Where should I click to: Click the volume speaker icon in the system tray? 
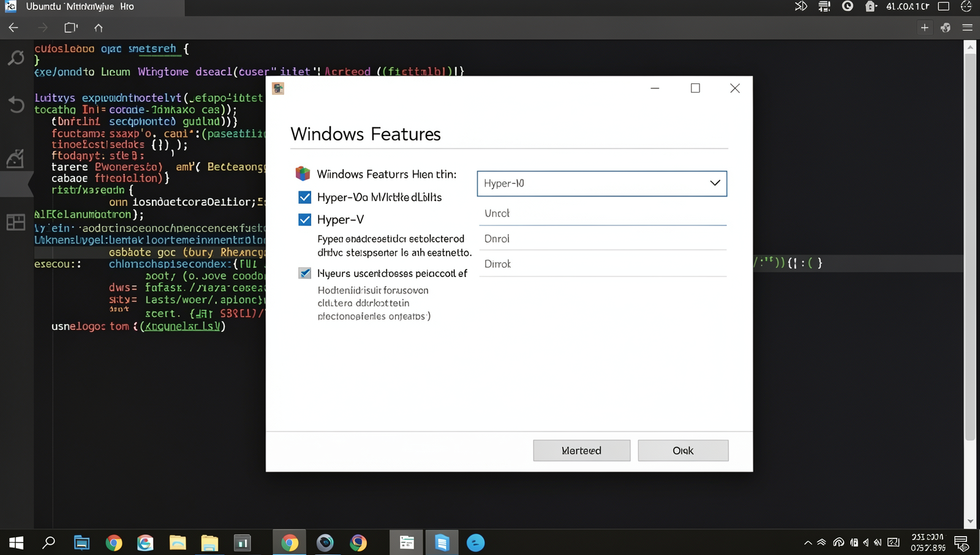click(866, 543)
